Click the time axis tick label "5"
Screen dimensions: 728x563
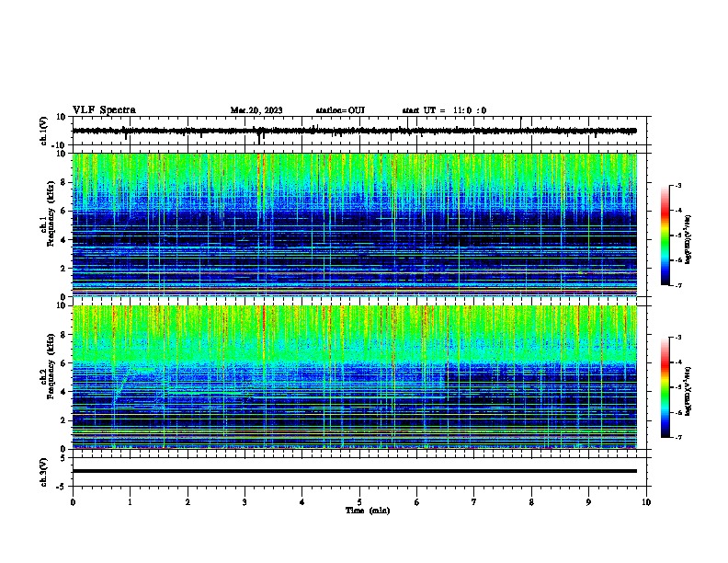pyautogui.click(x=359, y=502)
